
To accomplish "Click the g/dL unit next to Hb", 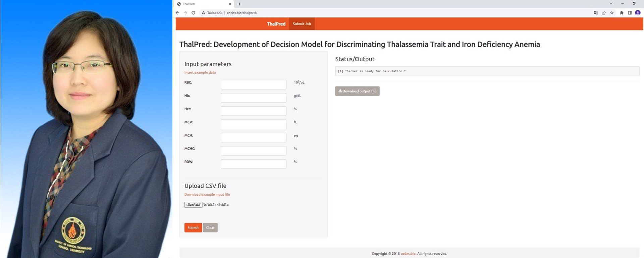I will (x=298, y=96).
